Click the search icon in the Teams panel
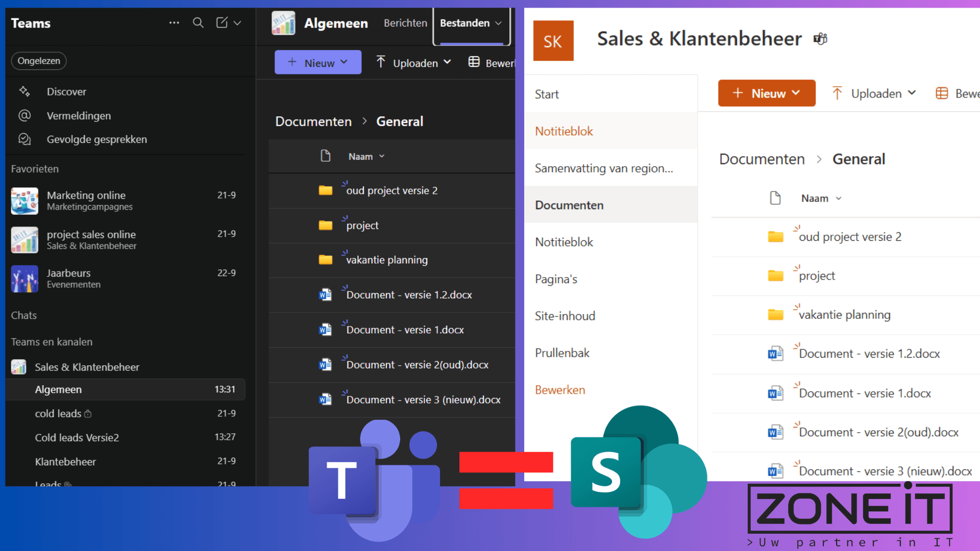 pos(198,23)
